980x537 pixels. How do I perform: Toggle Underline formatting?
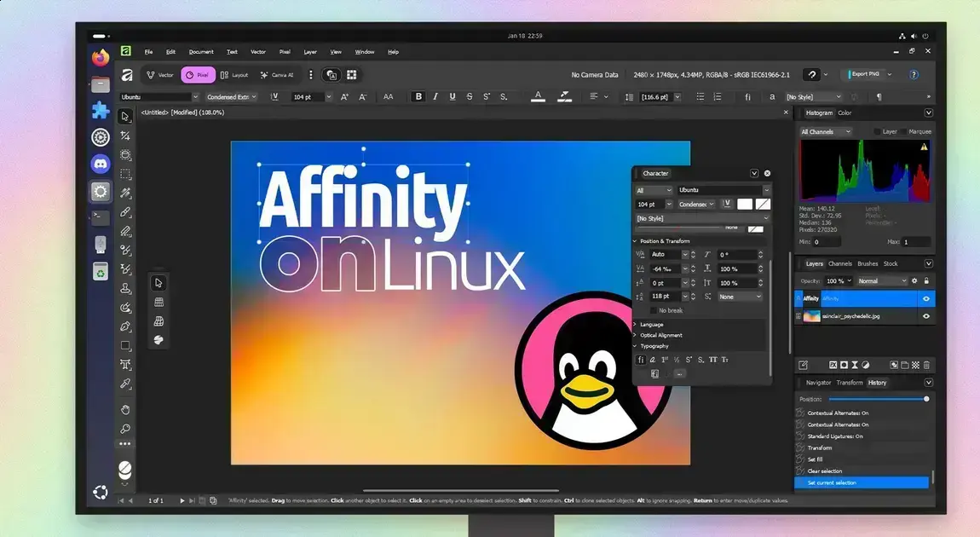pyautogui.click(x=453, y=97)
